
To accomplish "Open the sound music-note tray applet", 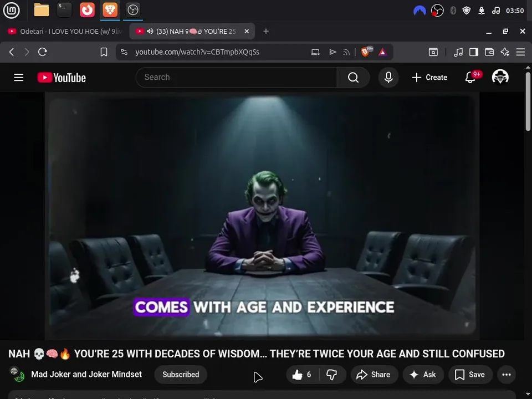I will coord(495,11).
